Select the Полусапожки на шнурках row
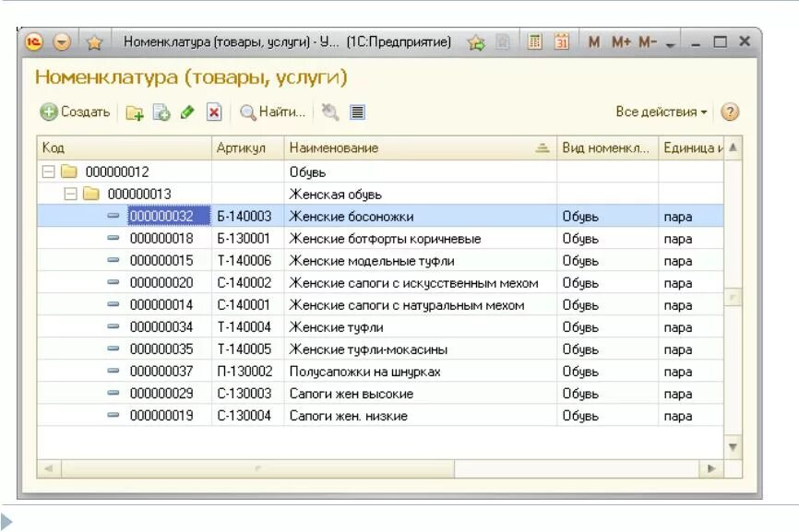The height and width of the screenshot is (532, 799). [x=380, y=372]
